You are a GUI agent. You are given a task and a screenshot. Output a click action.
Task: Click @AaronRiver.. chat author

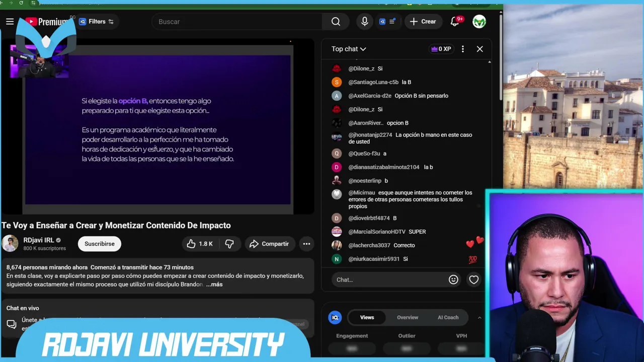click(x=366, y=123)
